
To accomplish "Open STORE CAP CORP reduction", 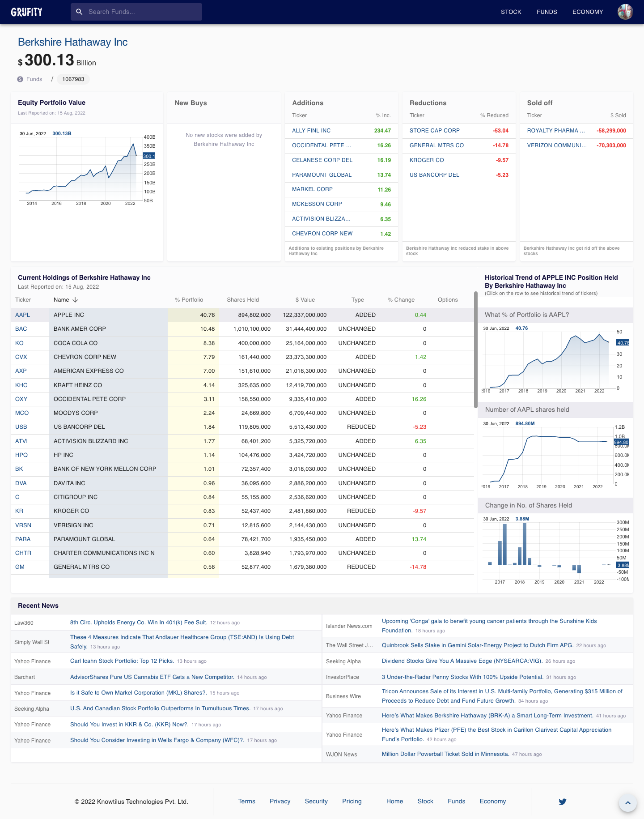I will pyautogui.click(x=435, y=131).
